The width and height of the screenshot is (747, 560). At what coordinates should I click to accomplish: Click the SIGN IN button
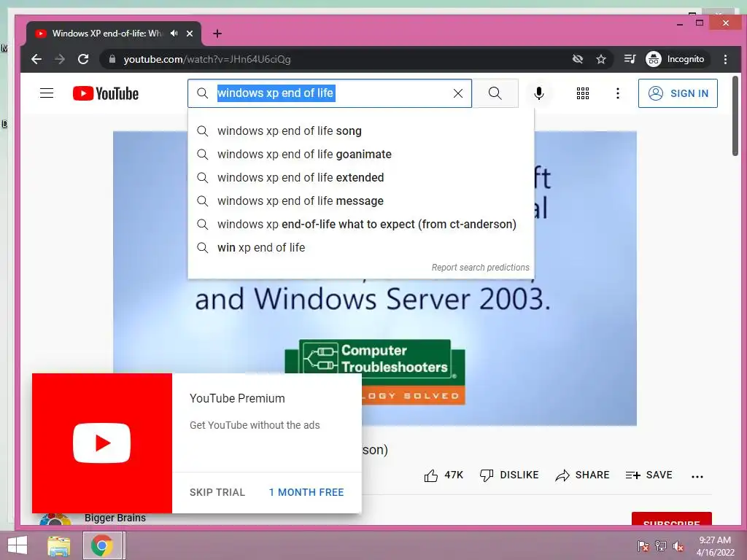[x=678, y=93]
